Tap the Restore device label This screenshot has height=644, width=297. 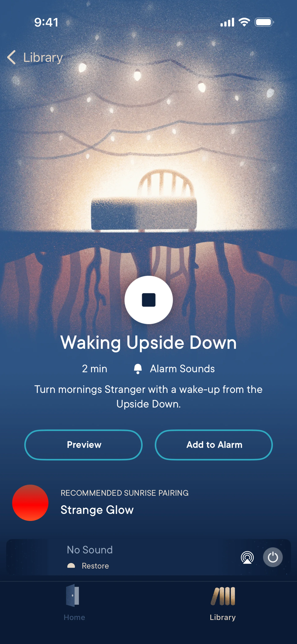tap(95, 566)
